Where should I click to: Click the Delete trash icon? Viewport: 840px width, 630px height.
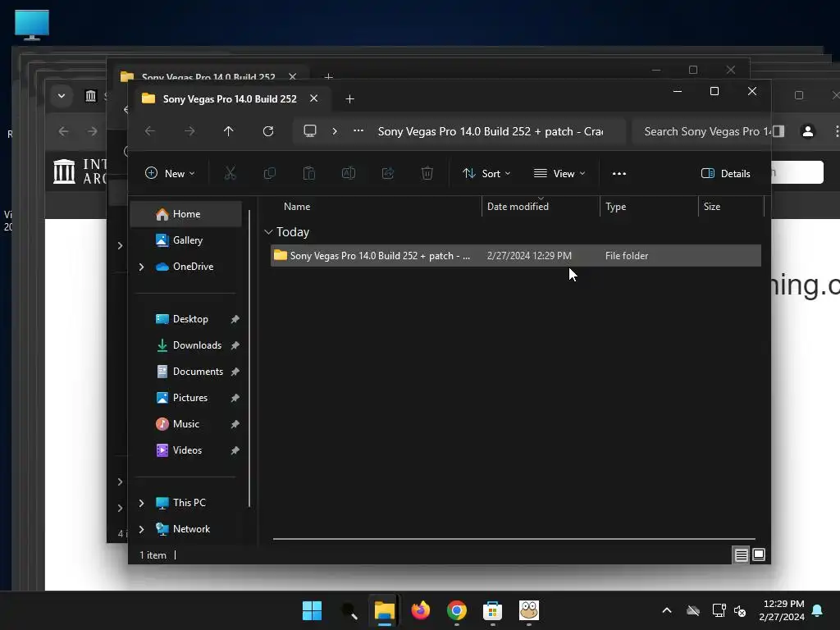point(427,173)
